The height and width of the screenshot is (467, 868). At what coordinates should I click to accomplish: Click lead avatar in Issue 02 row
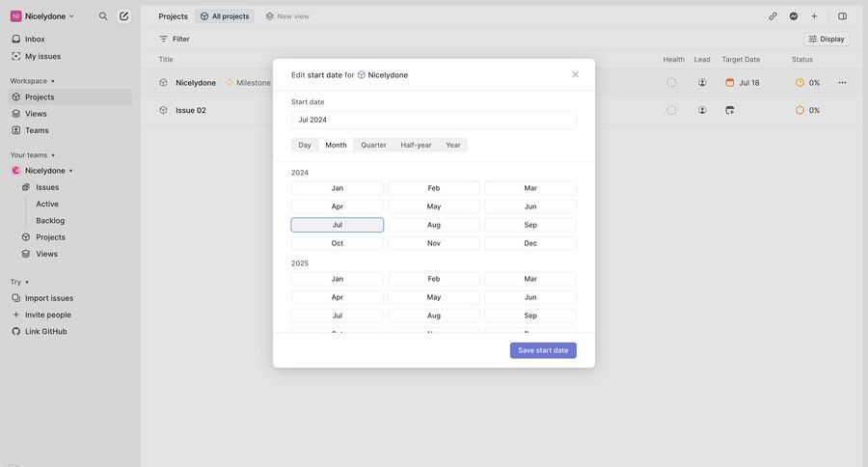pyautogui.click(x=702, y=110)
